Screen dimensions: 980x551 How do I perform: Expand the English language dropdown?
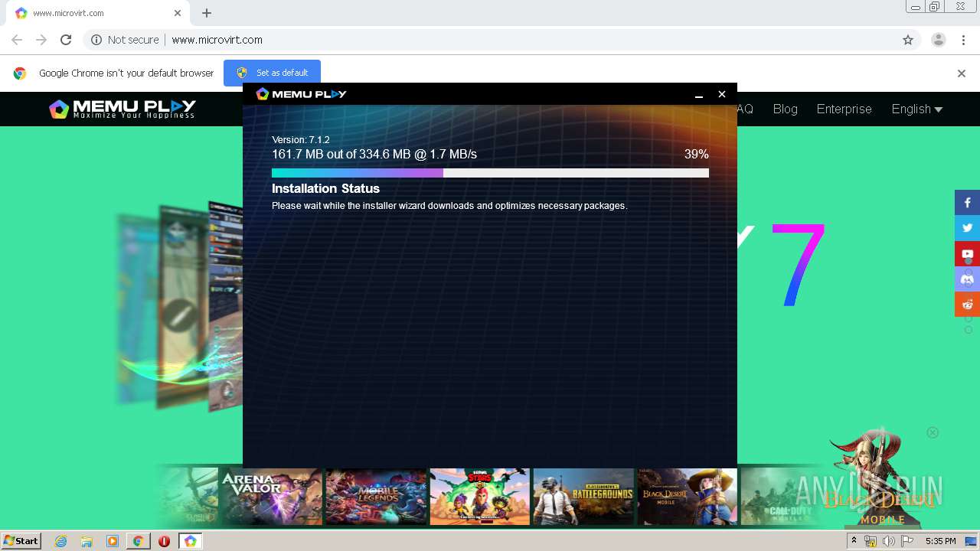(x=916, y=109)
